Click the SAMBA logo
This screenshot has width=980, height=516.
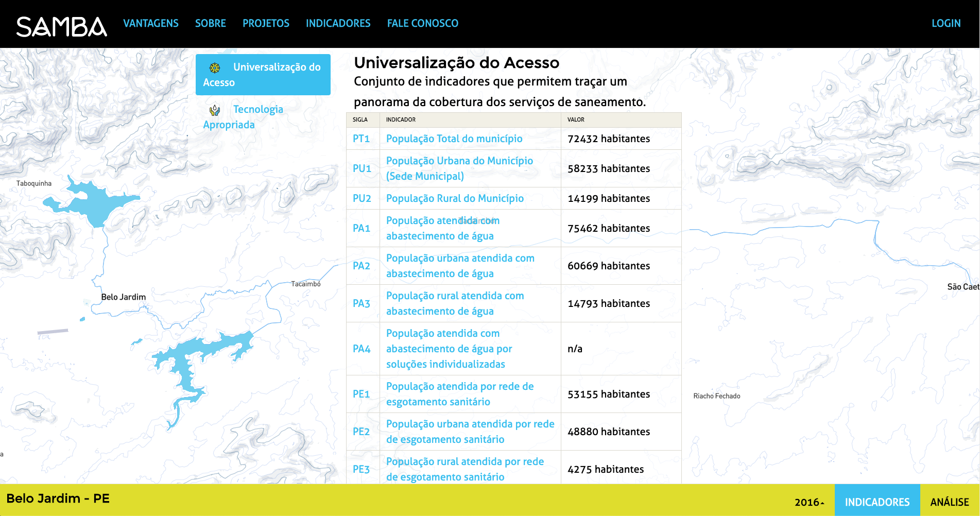click(61, 26)
